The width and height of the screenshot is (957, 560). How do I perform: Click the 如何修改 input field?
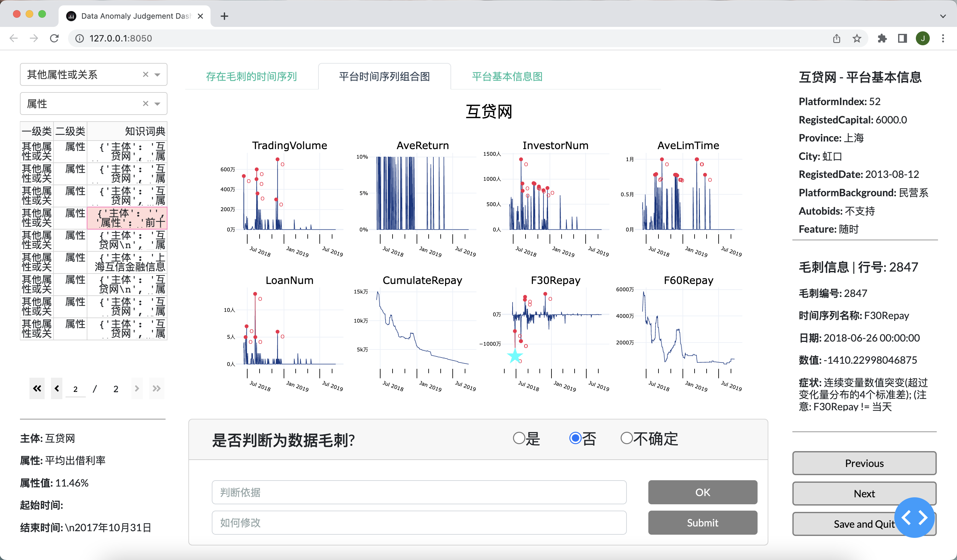coord(419,522)
